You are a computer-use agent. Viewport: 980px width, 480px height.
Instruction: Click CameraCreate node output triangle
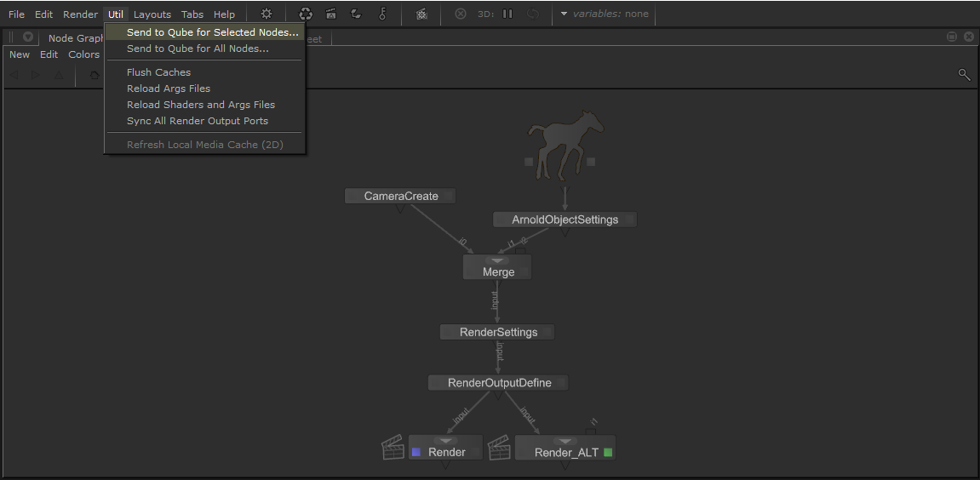[400, 209]
